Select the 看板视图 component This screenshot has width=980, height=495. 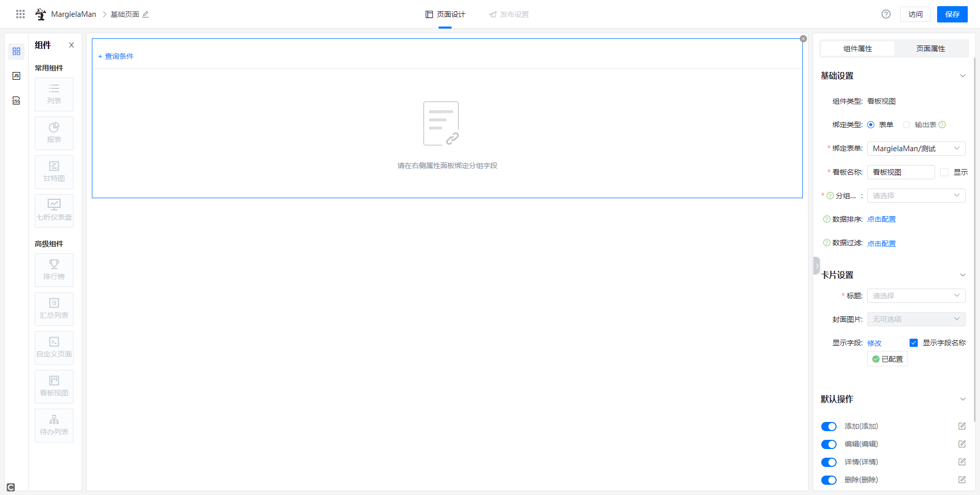[x=54, y=387]
